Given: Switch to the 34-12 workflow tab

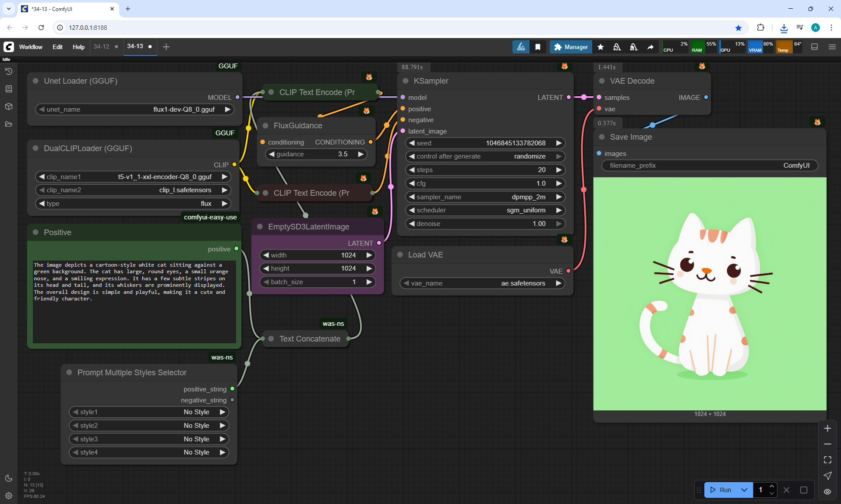Looking at the screenshot, I should coord(102,46).
